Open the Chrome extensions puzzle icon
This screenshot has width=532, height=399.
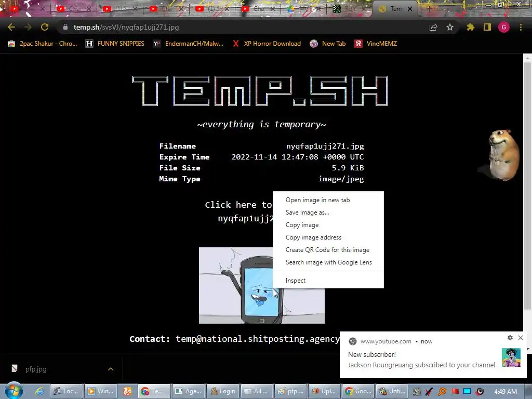click(470, 27)
